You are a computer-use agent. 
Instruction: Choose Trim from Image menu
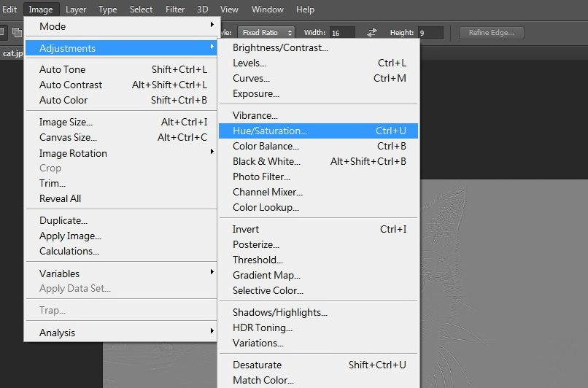(121, 183)
